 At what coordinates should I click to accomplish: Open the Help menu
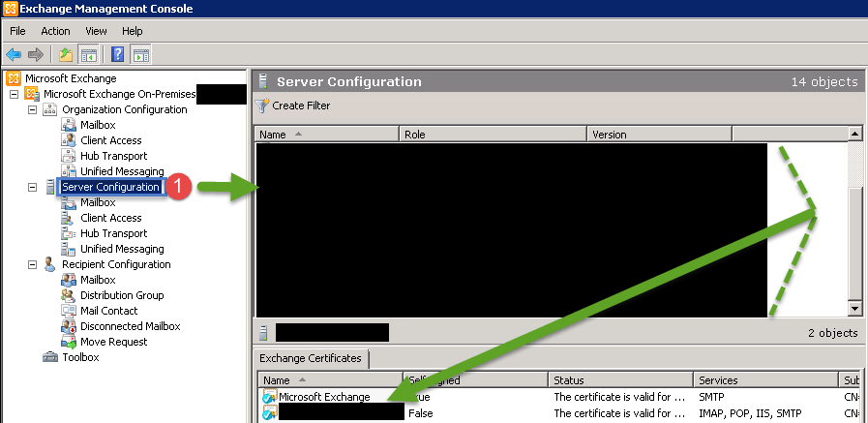coord(133,31)
